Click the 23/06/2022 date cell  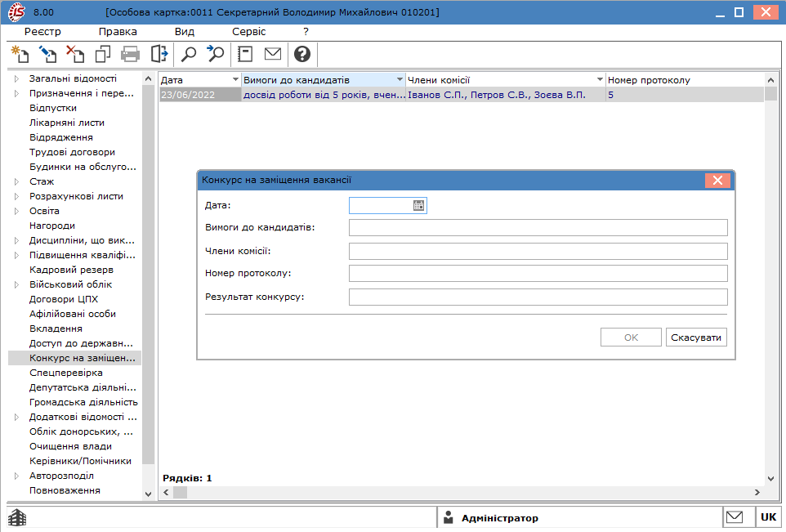(200, 95)
